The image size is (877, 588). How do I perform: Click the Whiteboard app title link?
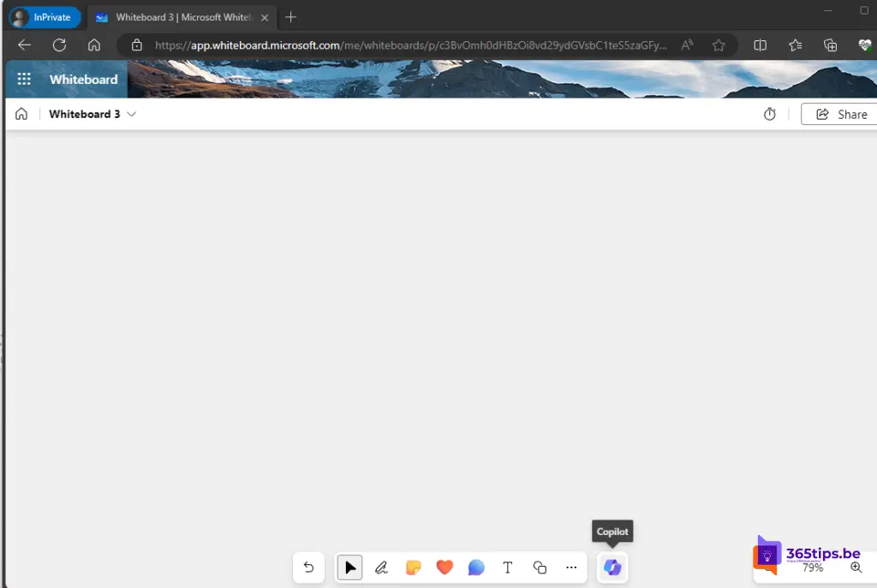coord(83,80)
